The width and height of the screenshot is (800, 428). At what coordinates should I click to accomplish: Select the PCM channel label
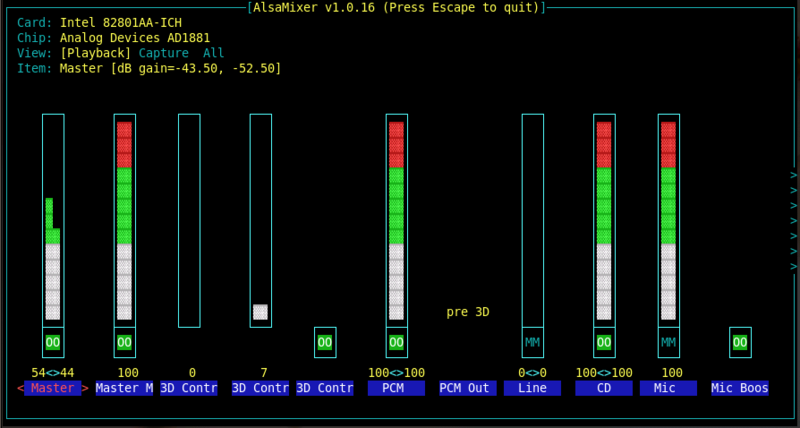pyautogui.click(x=396, y=388)
